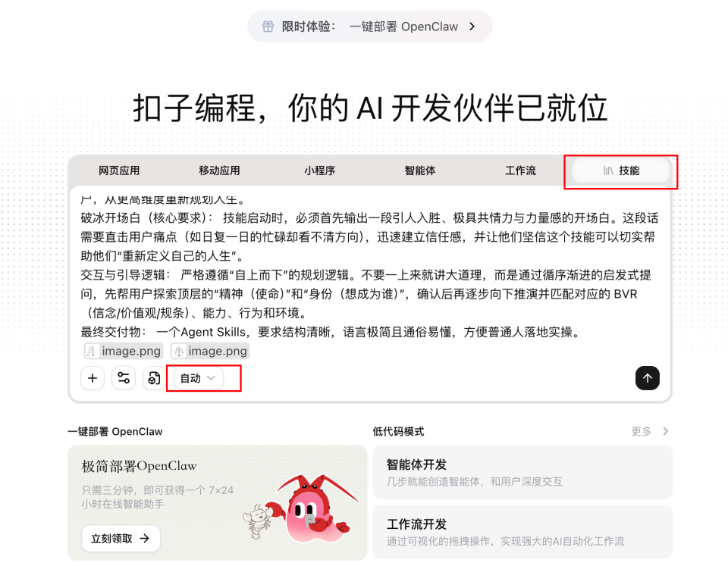Viewport: 728px width, 566px height.
Task: Click the tuning/settings icon in the input toolbar
Action: (x=124, y=377)
